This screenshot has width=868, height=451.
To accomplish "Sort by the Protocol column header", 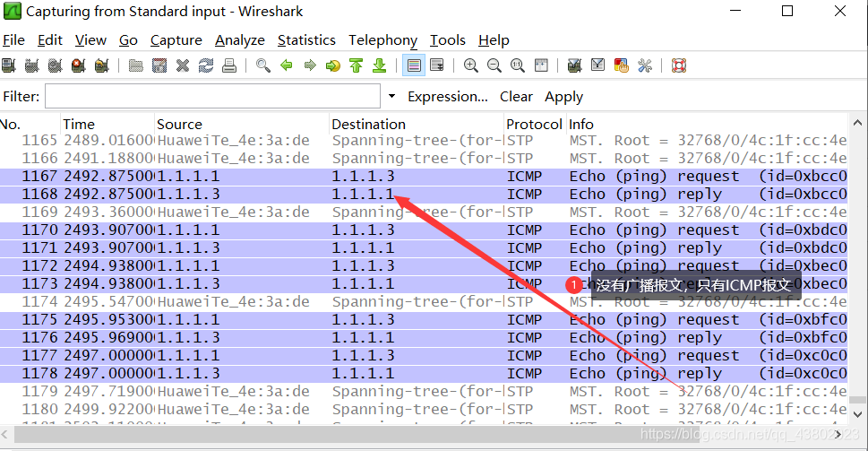I will tap(535, 124).
